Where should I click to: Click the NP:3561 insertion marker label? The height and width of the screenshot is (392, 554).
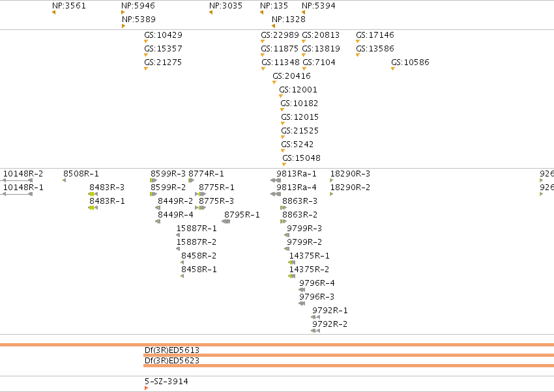coord(69,6)
